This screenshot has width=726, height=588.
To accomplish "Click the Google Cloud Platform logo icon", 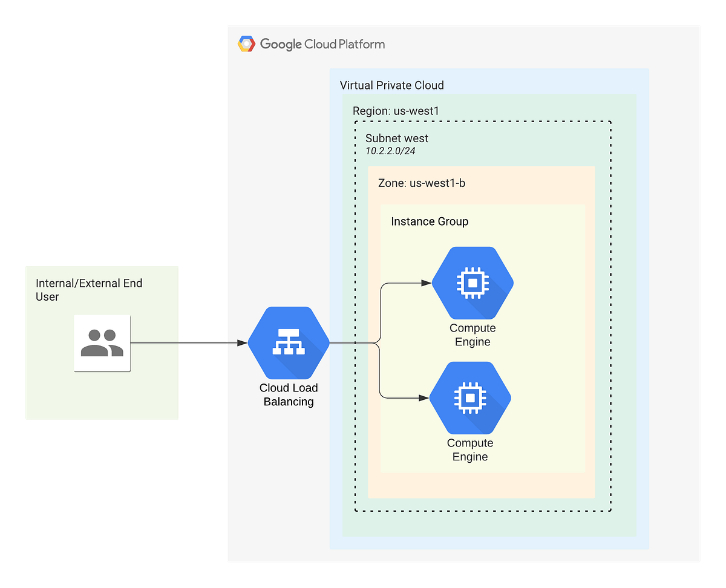I will point(246,44).
